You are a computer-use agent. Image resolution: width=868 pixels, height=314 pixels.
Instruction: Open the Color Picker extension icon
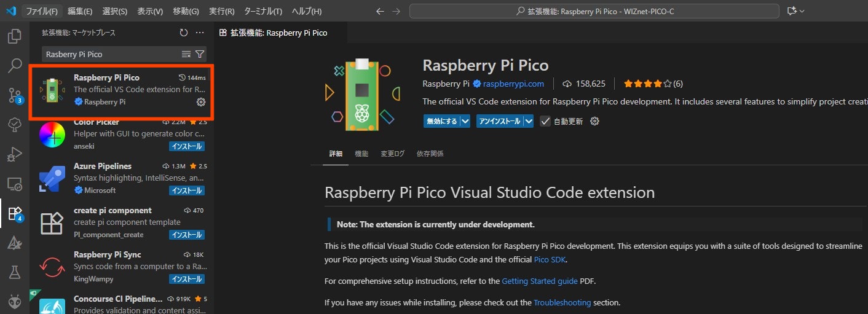[52, 135]
